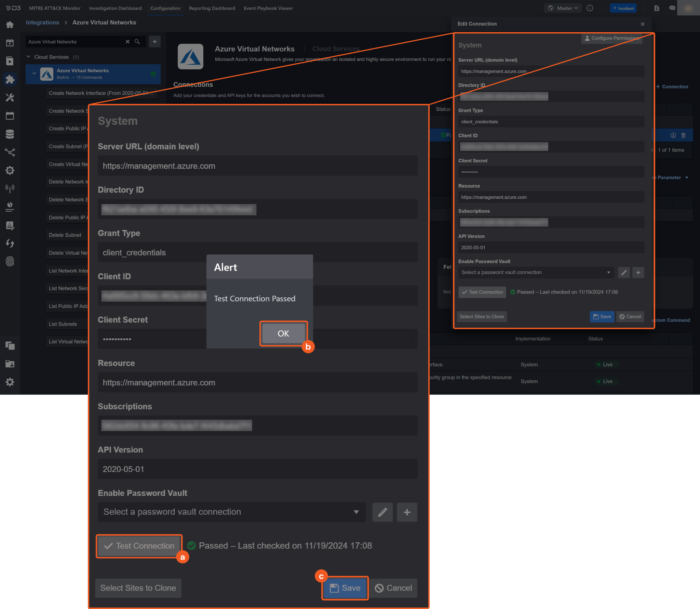The image size is (700, 609).
Task: Open the Reporting Dashboard tab
Action: pos(212,8)
